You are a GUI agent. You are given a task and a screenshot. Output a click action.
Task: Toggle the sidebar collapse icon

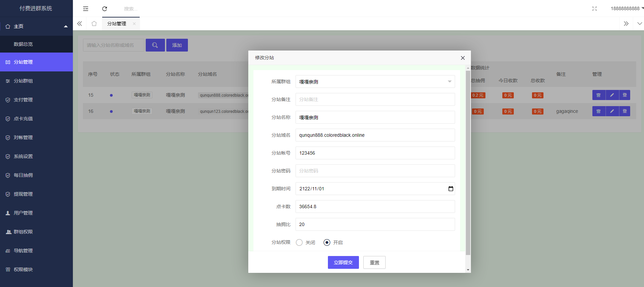86,9
